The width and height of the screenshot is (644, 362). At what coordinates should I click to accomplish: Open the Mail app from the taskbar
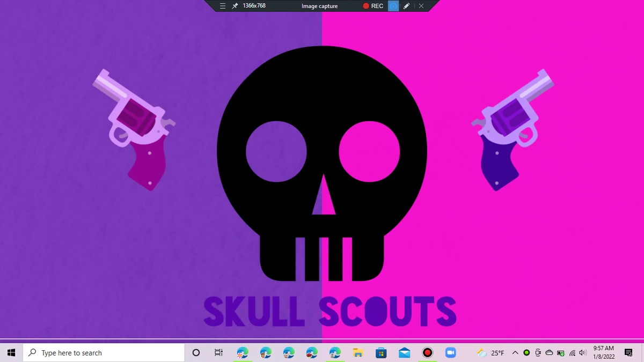(x=404, y=352)
